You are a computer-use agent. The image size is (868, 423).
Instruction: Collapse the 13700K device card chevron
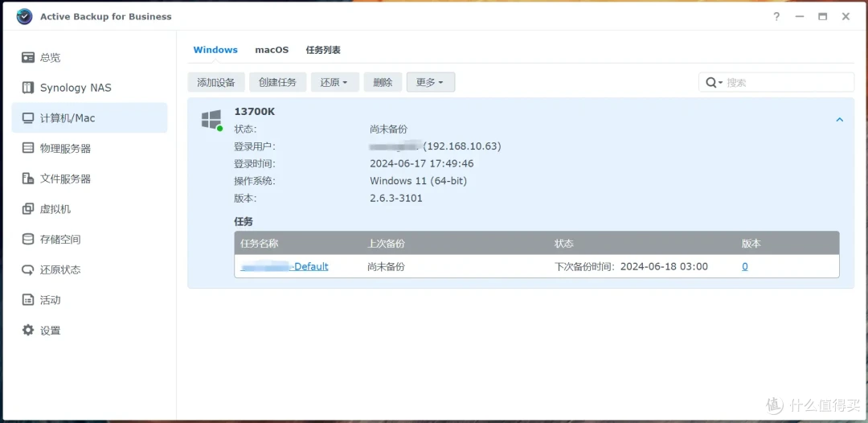point(840,120)
